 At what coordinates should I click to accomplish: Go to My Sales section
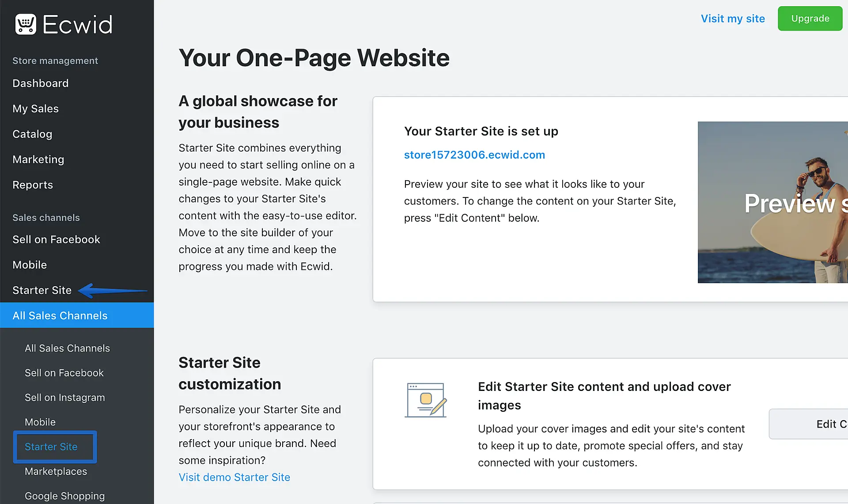[35, 109]
